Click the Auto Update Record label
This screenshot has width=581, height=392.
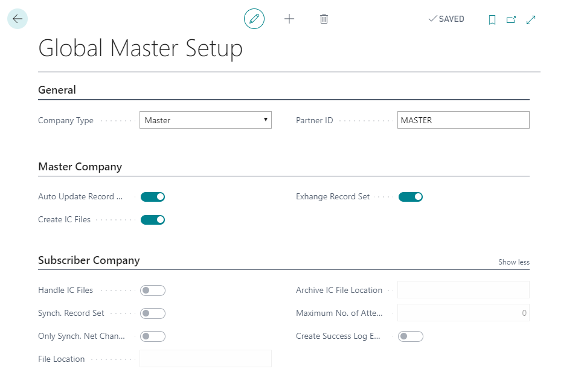(80, 197)
